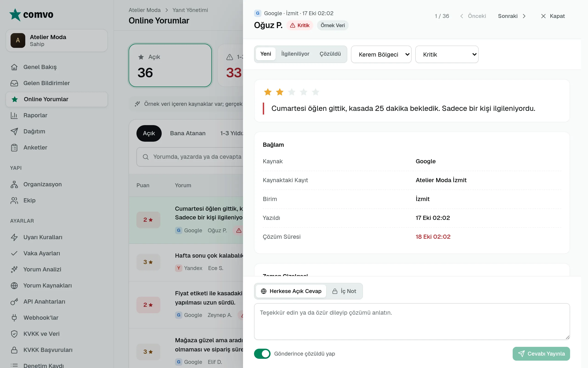Switch to İç Not mode
The width and height of the screenshot is (588, 368).
pos(344,291)
